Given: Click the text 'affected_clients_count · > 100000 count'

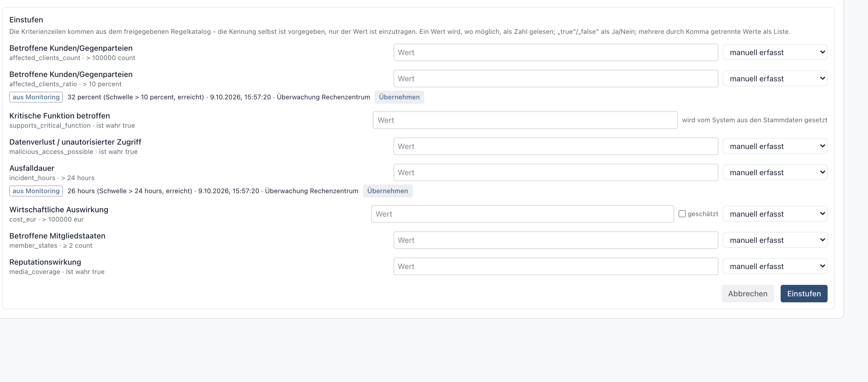Looking at the screenshot, I should (72, 58).
